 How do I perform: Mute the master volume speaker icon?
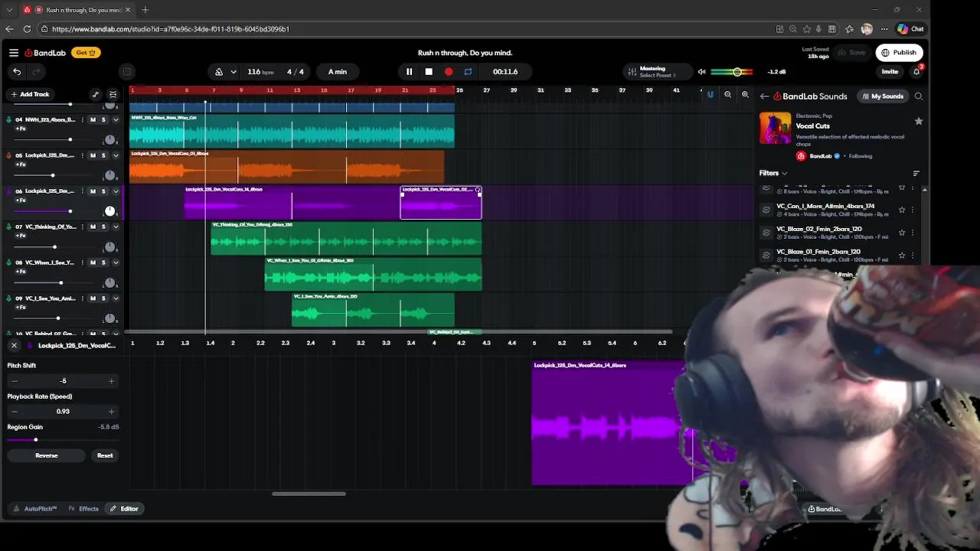point(701,72)
